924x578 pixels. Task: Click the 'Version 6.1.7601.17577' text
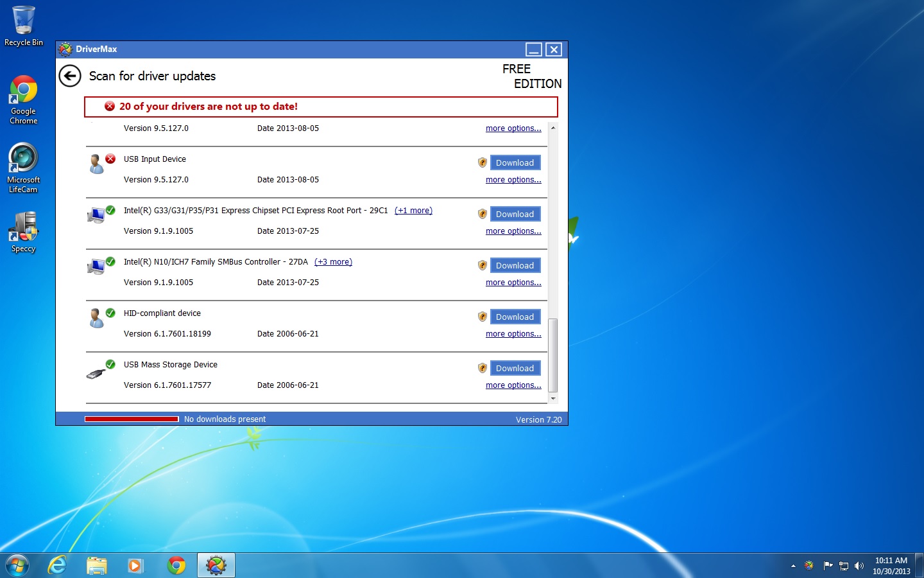(167, 385)
